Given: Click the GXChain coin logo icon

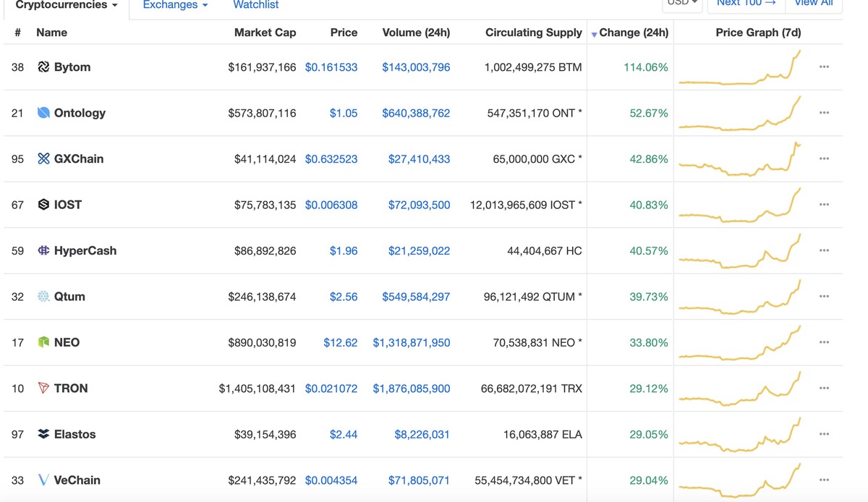Looking at the screenshot, I should click(x=43, y=159).
